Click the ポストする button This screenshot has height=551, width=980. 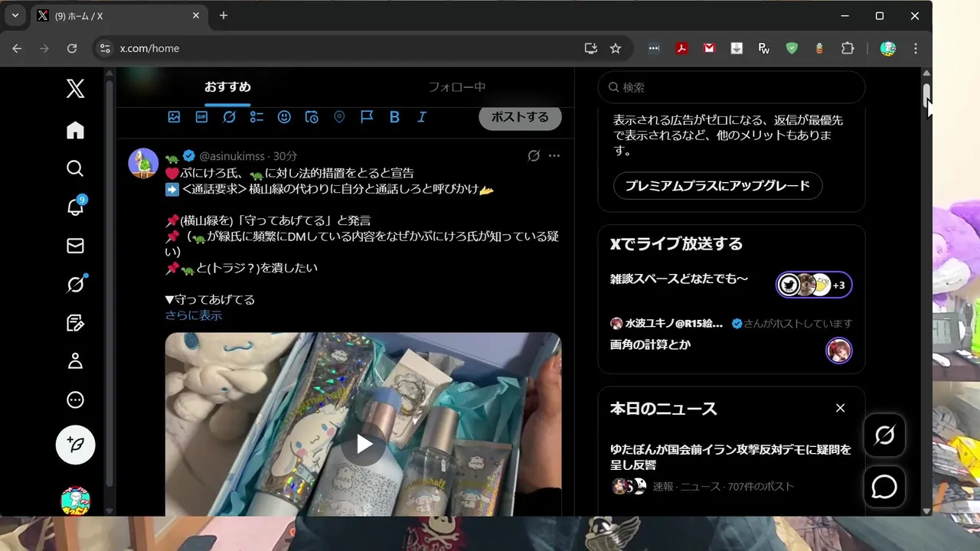[520, 117]
